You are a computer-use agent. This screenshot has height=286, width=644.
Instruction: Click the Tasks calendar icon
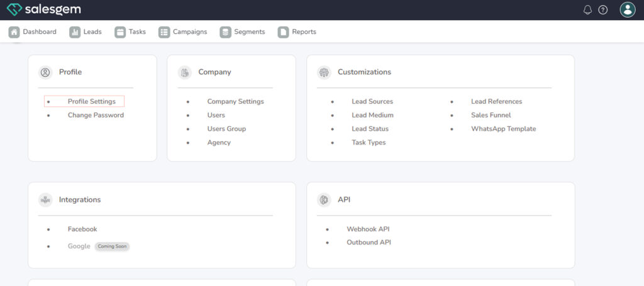(x=120, y=32)
